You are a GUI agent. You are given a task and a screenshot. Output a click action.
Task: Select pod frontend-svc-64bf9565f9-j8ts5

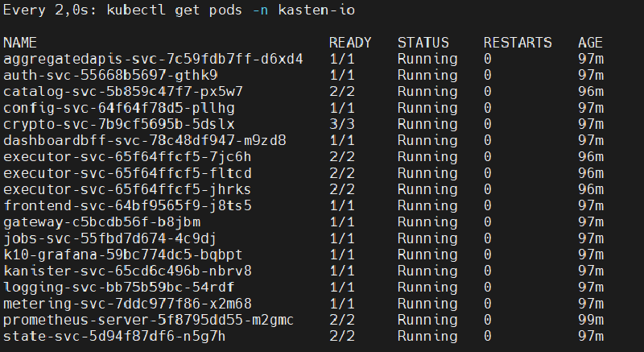coord(127,205)
